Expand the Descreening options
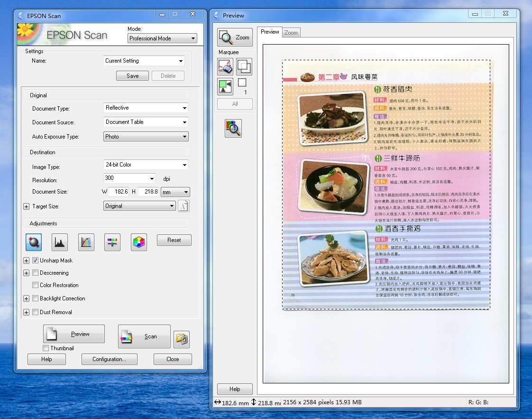 [26, 273]
